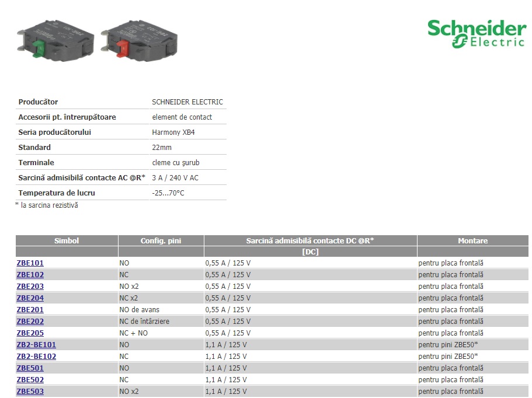Click the Terminale label

(36, 163)
